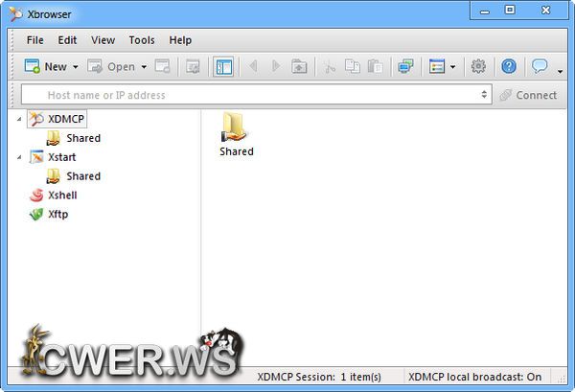Open the New button dropdown arrow
The image size is (575, 392).
pyautogui.click(x=76, y=67)
